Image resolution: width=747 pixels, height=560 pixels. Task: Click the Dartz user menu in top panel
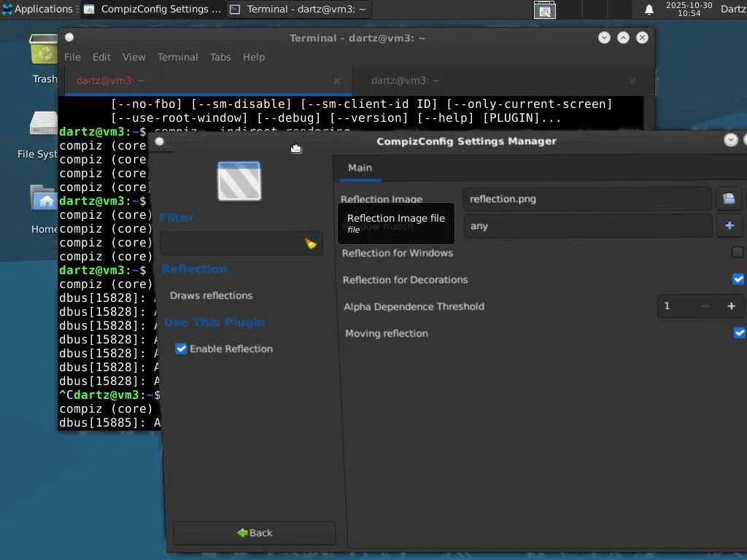click(734, 9)
